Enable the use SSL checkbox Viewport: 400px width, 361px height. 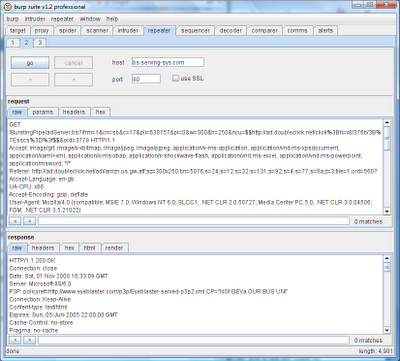175,79
